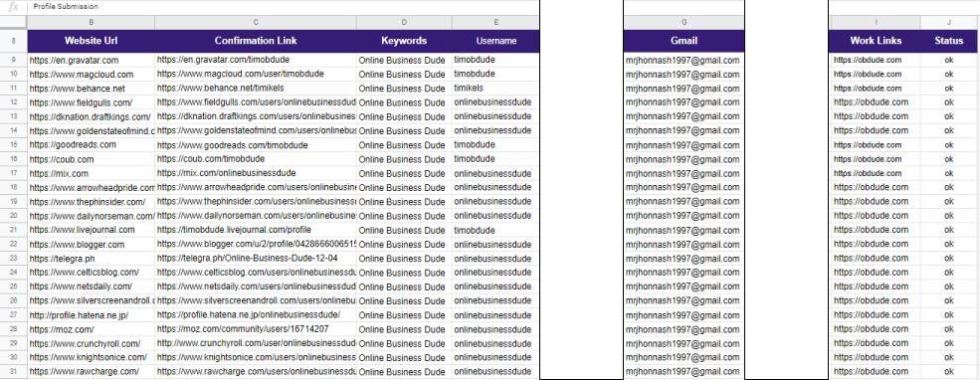The image size is (980, 380).
Task: Select the https://www.crunchyroll.com/ website cell
Action: tap(92, 343)
